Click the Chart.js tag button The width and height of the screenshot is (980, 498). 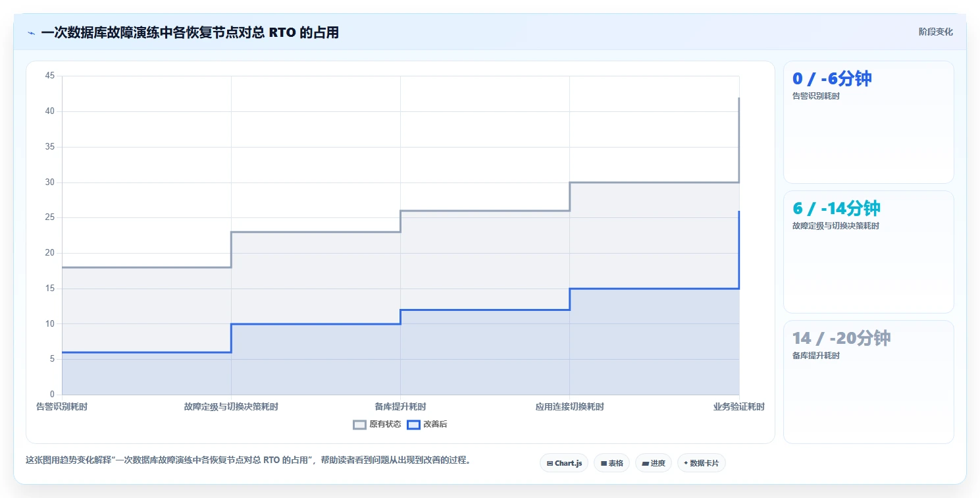(x=564, y=463)
